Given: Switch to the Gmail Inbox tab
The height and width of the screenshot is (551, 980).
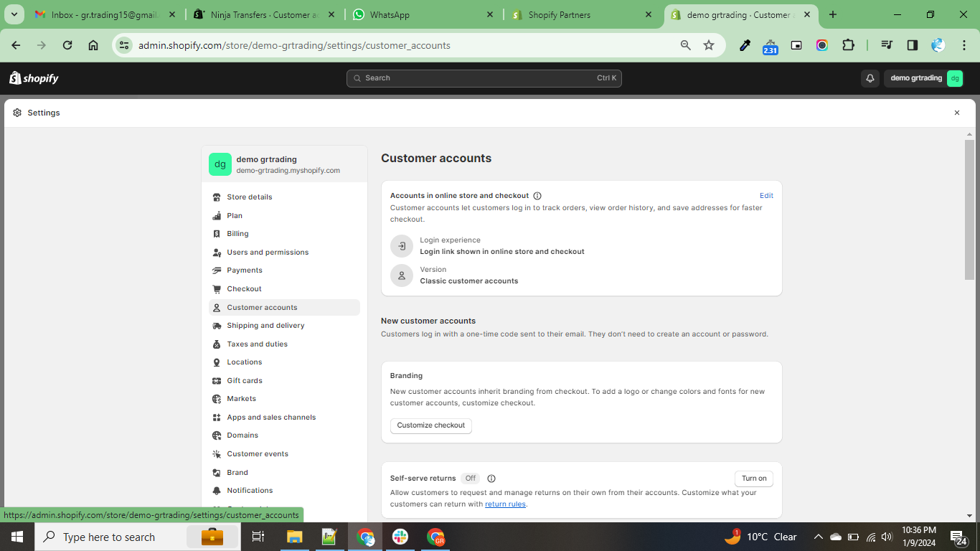Looking at the screenshot, I should [x=105, y=14].
